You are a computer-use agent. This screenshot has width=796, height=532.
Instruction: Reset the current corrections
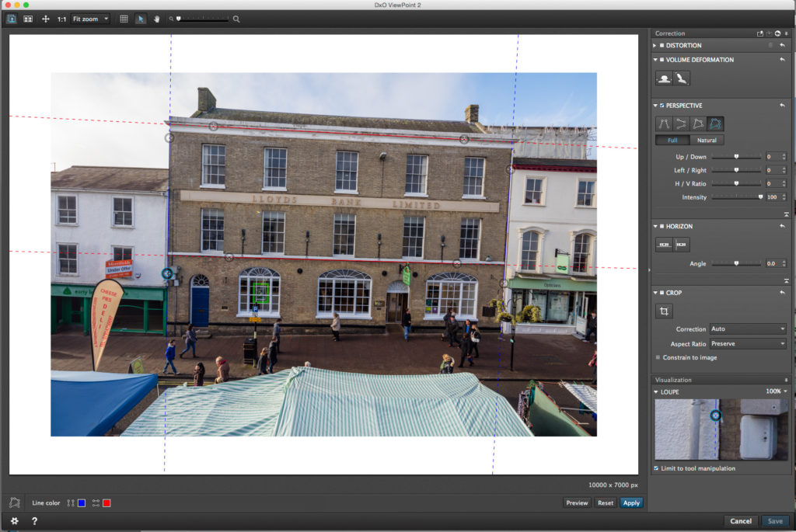pyautogui.click(x=605, y=502)
